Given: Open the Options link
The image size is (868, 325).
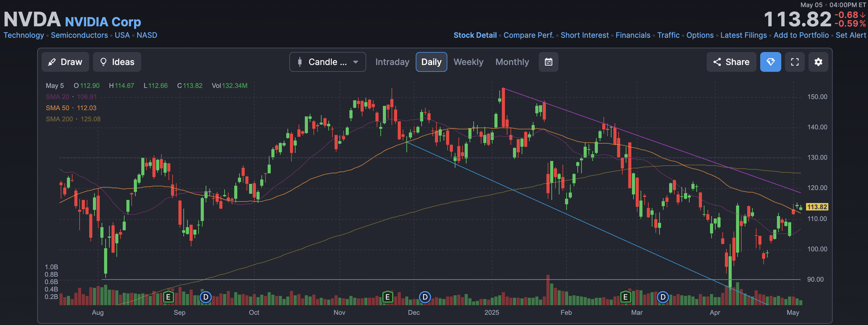Looking at the screenshot, I should point(700,35).
